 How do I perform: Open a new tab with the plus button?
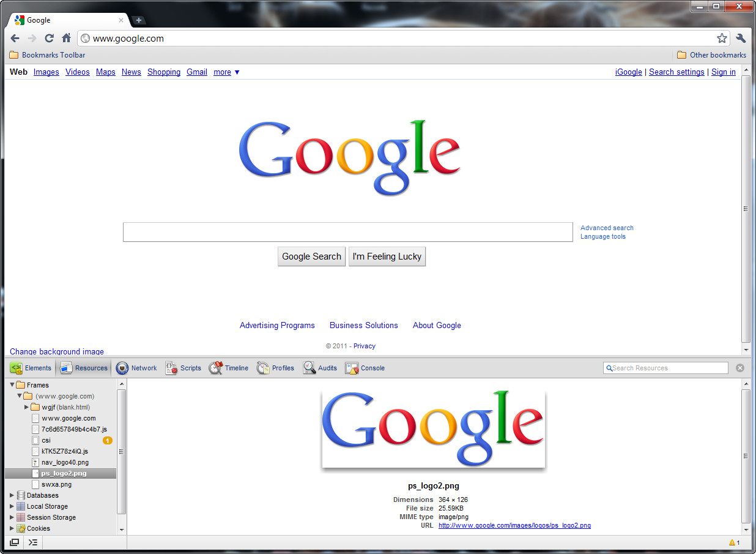point(139,20)
